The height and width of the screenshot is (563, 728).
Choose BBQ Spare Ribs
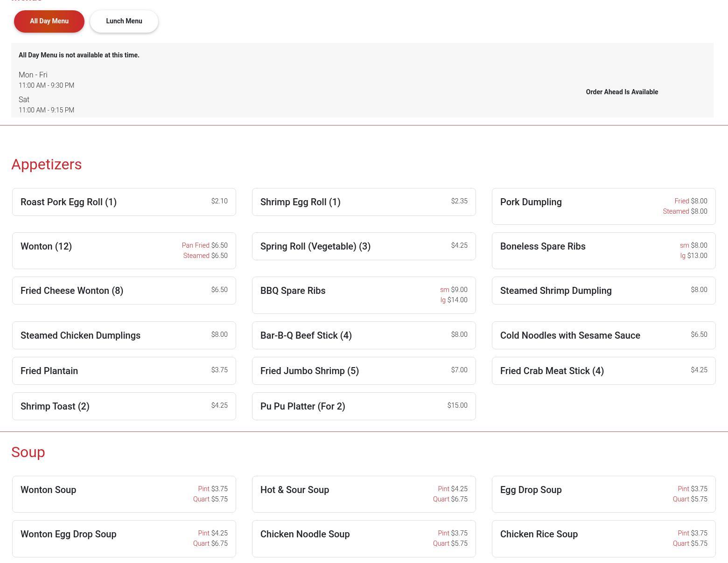point(364,295)
